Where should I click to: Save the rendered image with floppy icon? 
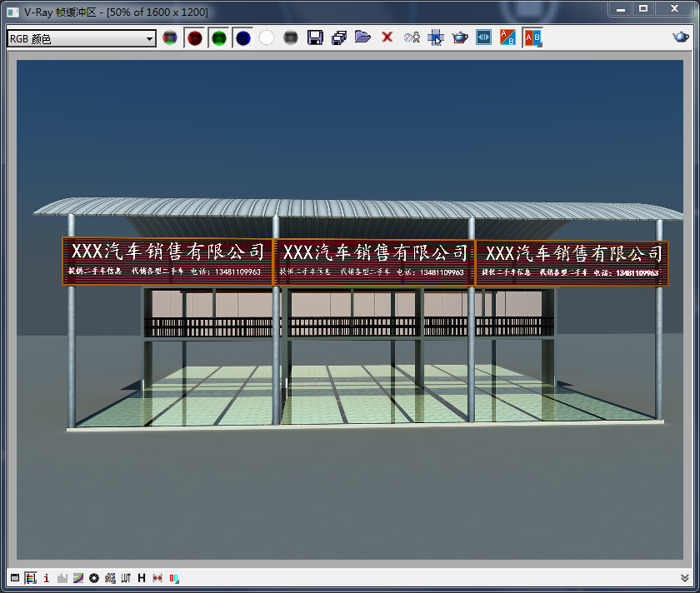[x=315, y=37]
